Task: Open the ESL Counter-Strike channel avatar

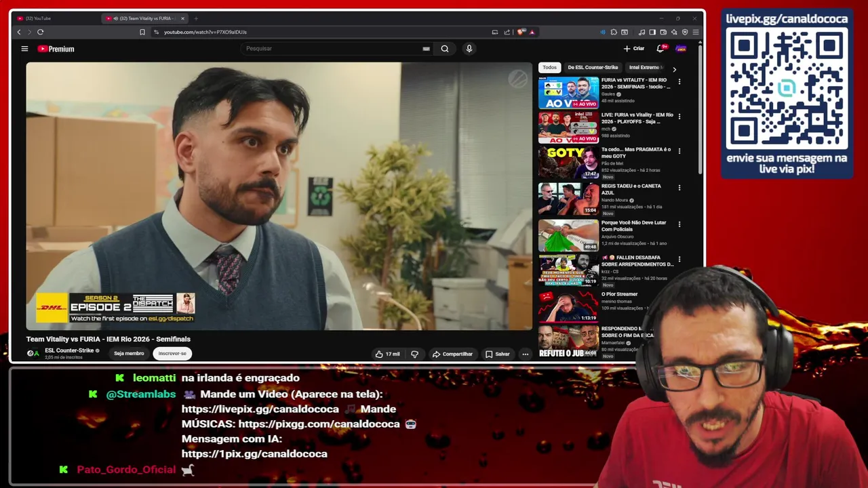Action: 33,353
